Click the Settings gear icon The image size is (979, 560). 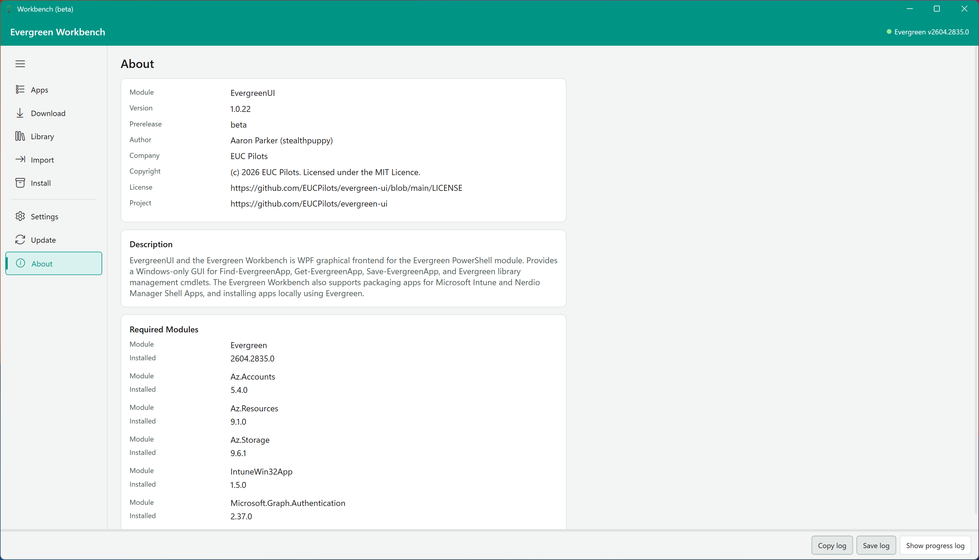point(20,216)
